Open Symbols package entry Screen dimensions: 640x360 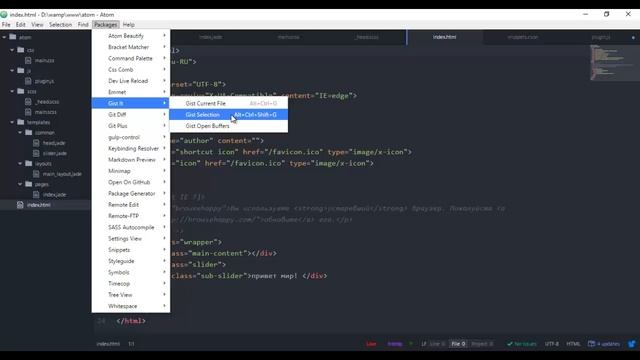[x=131, y=272]
